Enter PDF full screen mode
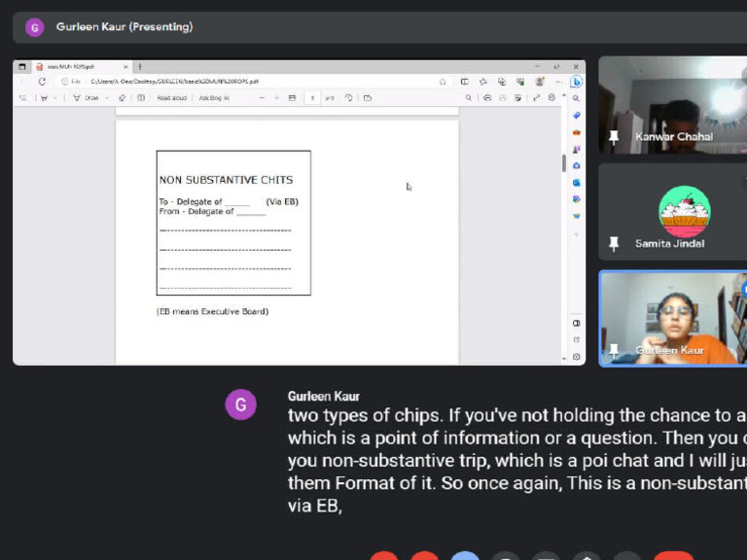 537,97
